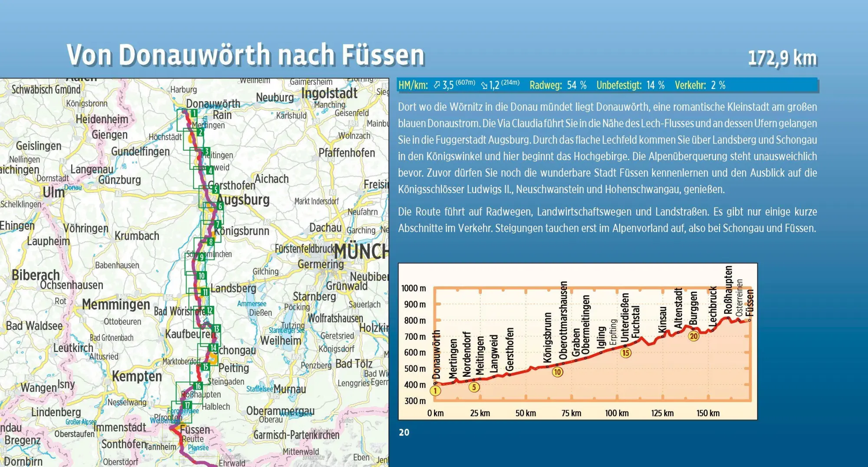Select the 'Radweg: 54 %' statistic

[558, 85]
